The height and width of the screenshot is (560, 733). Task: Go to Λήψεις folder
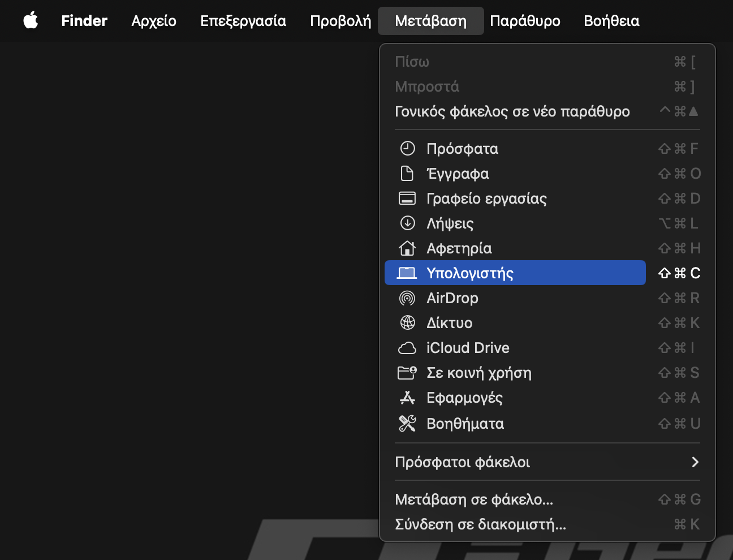(547, 223)
